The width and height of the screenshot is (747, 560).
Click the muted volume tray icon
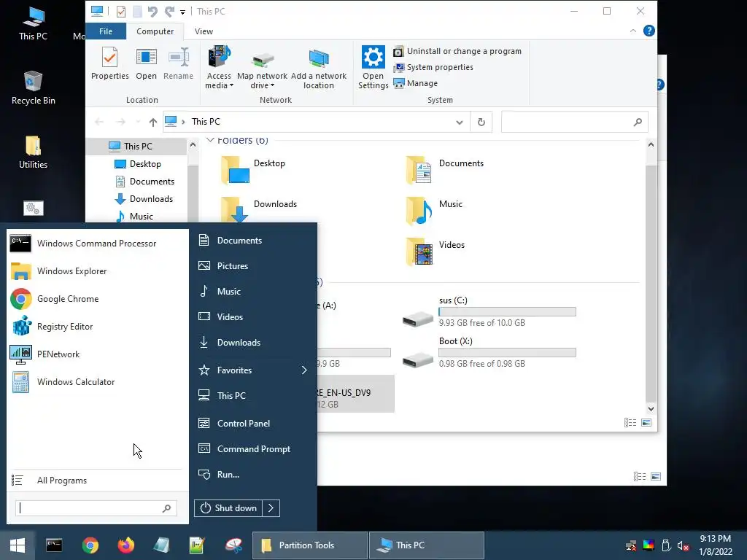click(x=683, y=545)
